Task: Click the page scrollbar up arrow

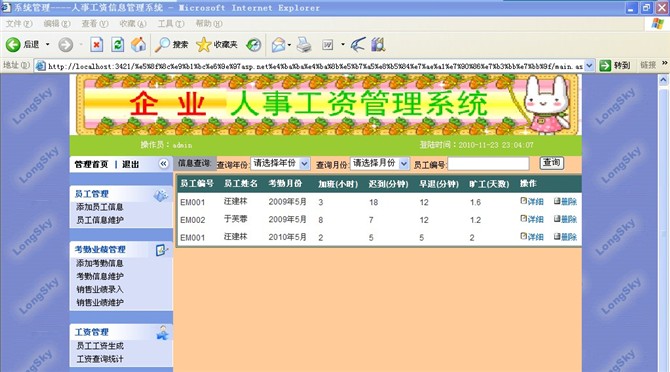Action: (663, 79)
